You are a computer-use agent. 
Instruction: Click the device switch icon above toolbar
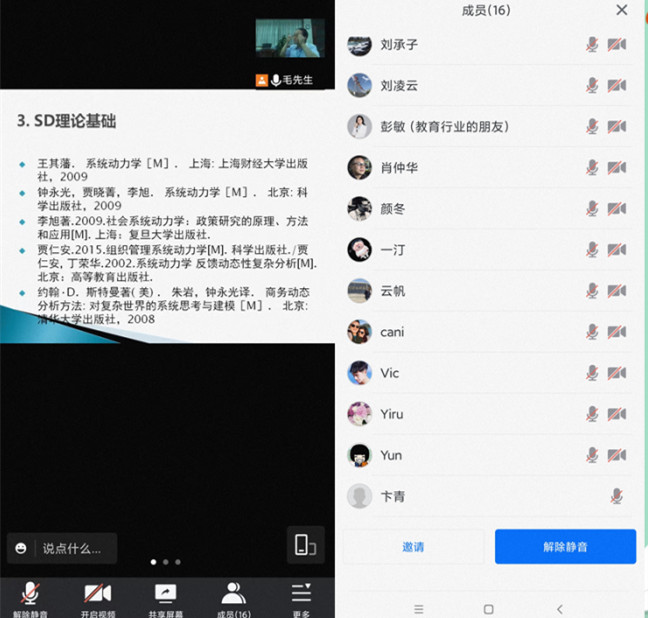click(x=305, y=545)
